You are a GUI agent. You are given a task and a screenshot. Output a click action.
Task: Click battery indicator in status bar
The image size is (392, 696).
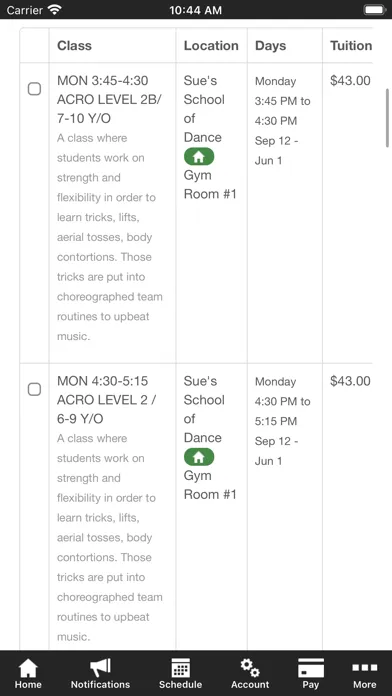click(374, 10)
